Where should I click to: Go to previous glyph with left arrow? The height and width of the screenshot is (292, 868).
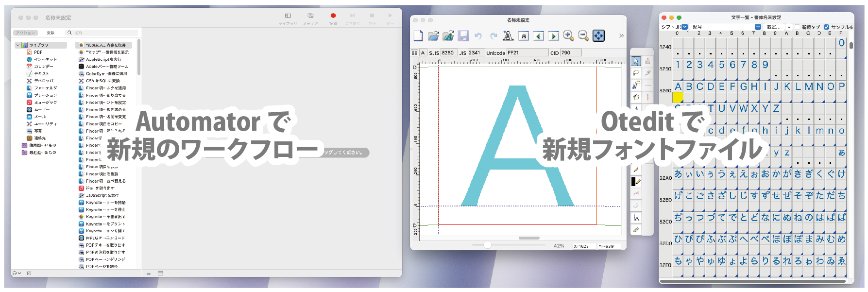(538, 36)
